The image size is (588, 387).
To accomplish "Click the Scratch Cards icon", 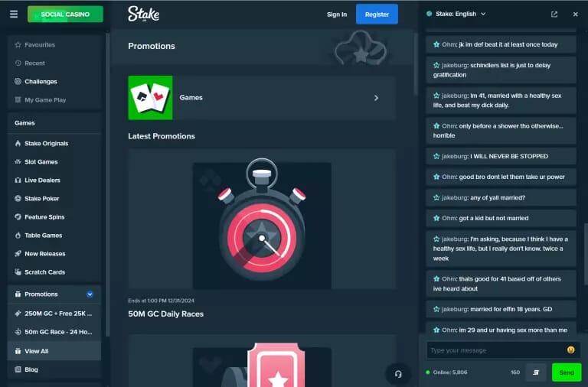I will pos(18,272).
